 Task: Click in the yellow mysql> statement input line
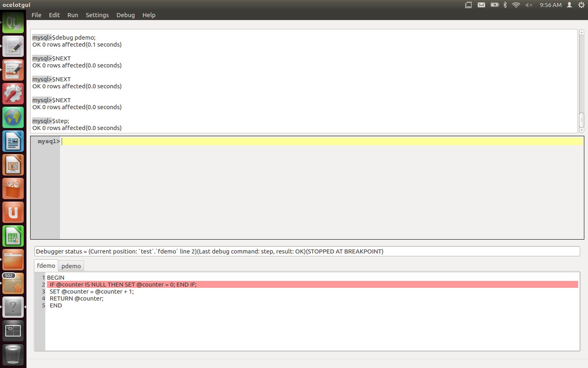(322, 141)
